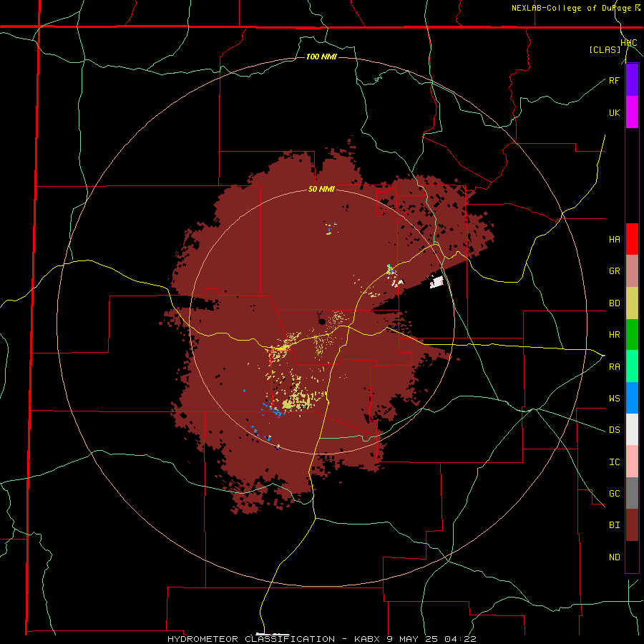Click the GC gray legend swatch

632,493
